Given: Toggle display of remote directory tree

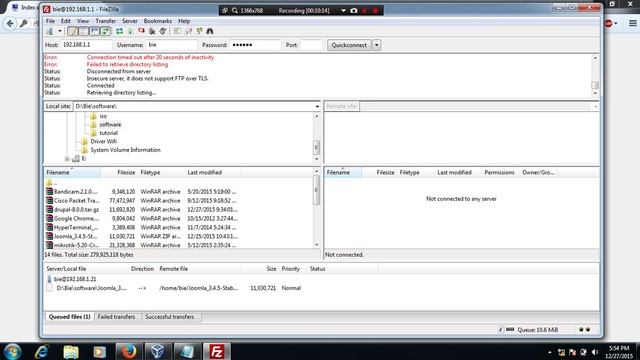Looking at the screenshot, I should (x=95, y=31).
